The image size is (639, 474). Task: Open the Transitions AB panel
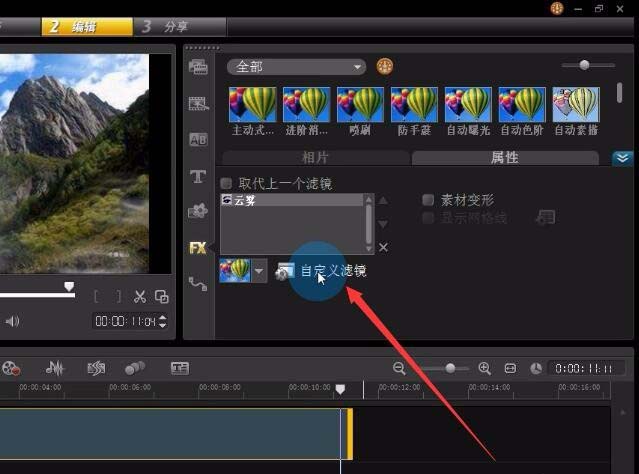click(x=198, y=140)
